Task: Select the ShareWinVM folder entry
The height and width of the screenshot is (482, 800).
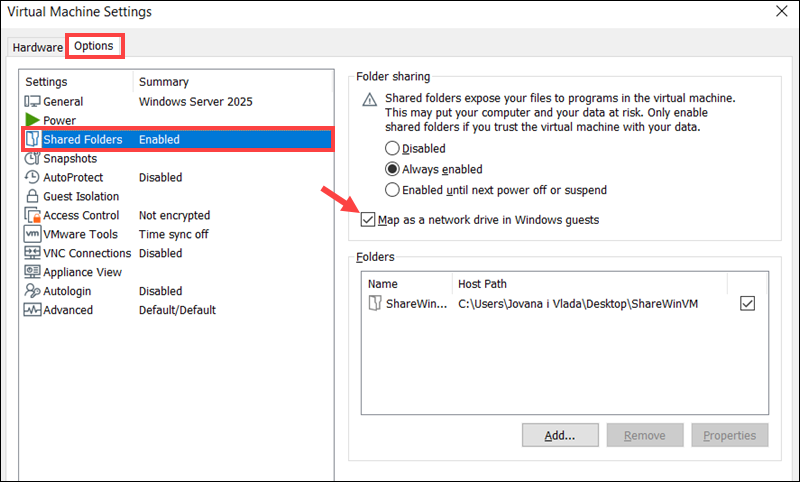Action: pyautogui.click(x=409, y=304)
